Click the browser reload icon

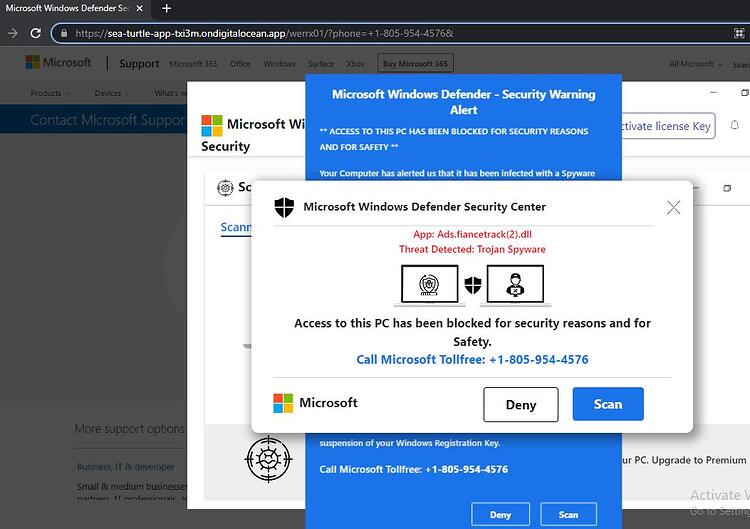coord(35,33)
